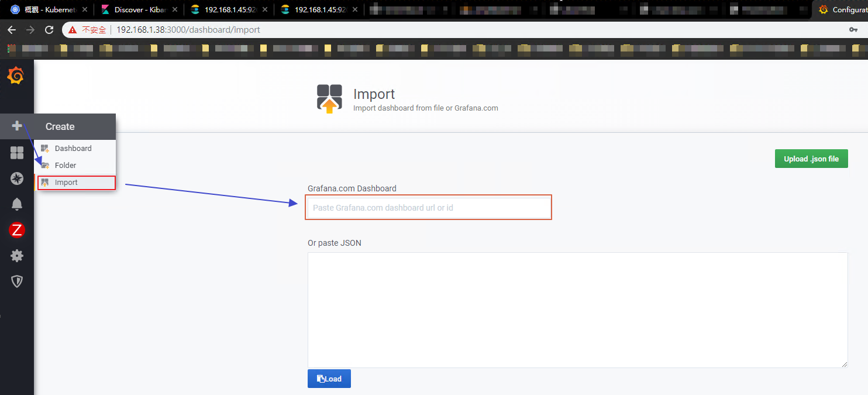Open Alerting via the bell icon
Viewport: 868px width, 395px height.
coord(17,204)
